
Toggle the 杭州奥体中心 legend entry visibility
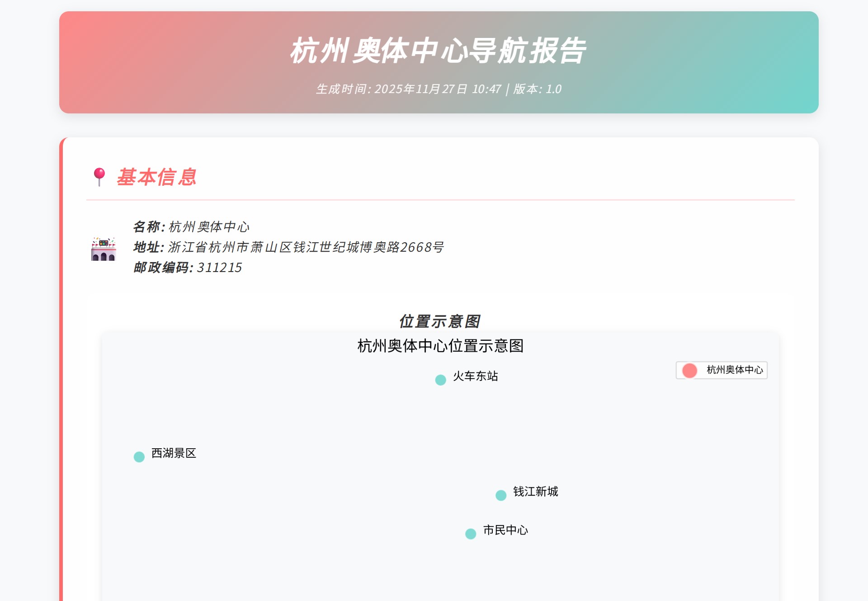pyautogui.click(x=721, y=371)
